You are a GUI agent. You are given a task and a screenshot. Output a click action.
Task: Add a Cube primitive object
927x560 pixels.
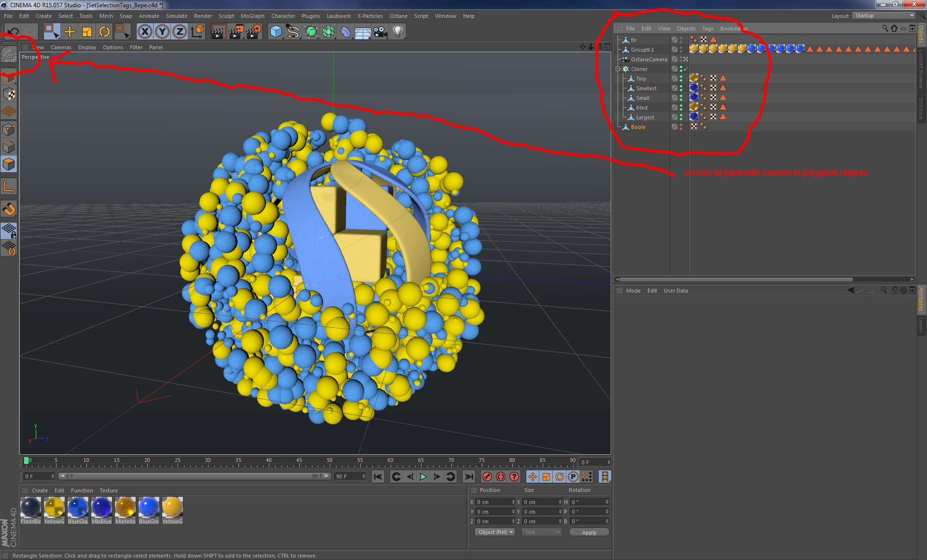click(276, 32)
